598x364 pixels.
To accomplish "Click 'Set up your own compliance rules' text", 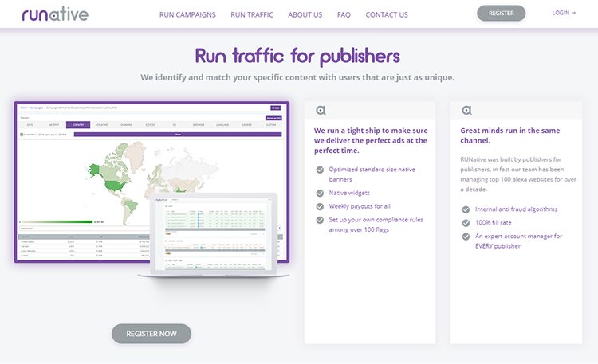I will [376, 225].
